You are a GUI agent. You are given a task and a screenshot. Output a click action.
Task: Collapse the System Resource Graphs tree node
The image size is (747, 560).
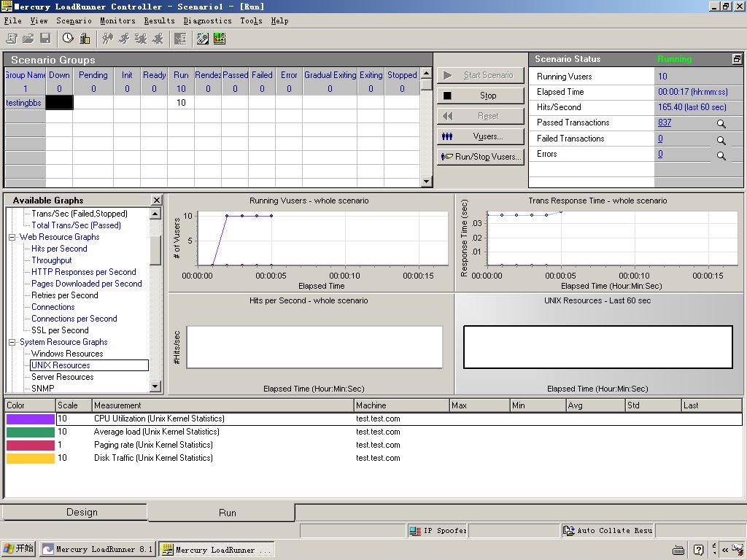[x=12, y=343]
